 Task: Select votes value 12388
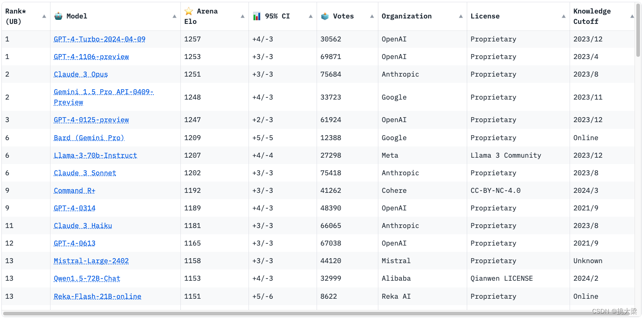tap(348, 138)
